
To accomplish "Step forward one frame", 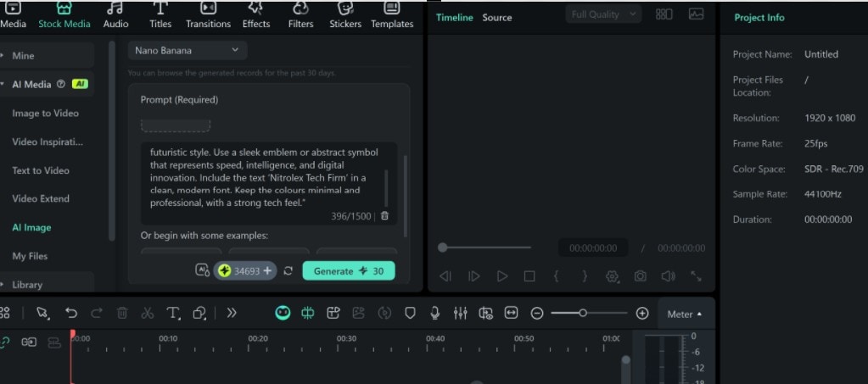I will 473,276.
